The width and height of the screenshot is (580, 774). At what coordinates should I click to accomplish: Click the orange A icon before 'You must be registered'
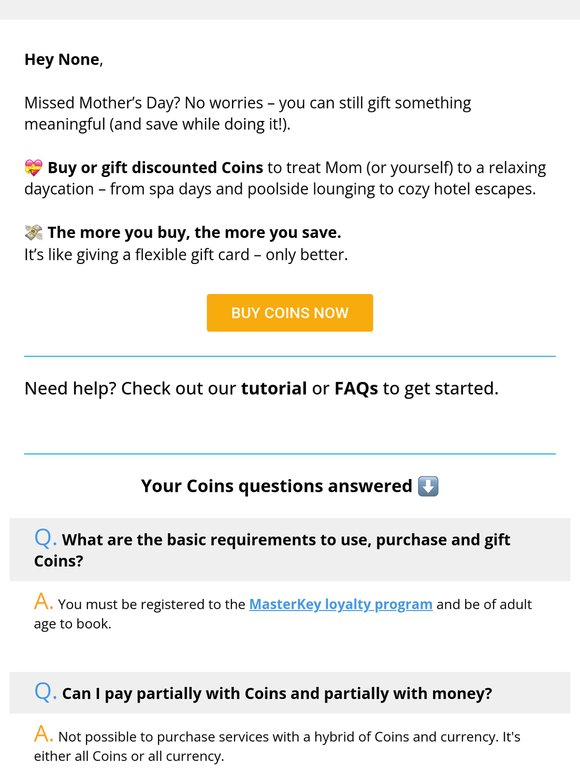pos(43,602)
